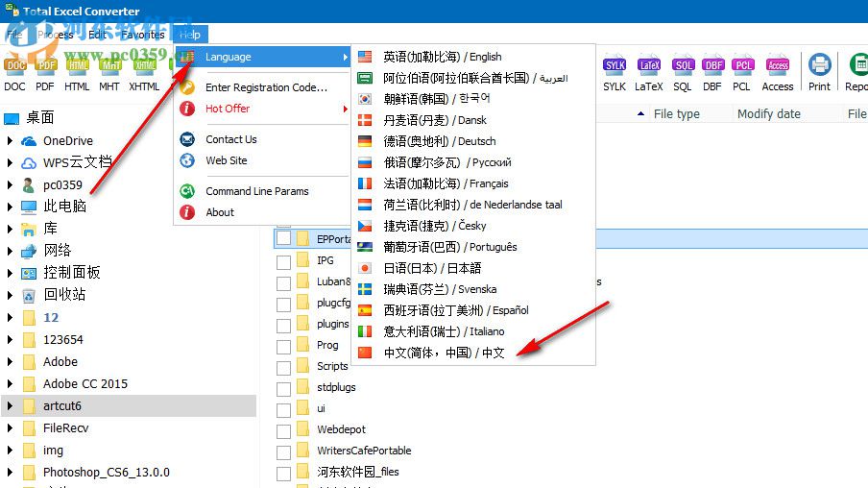
Task: Click the Report toolbar icon
Action: point(858,65)
